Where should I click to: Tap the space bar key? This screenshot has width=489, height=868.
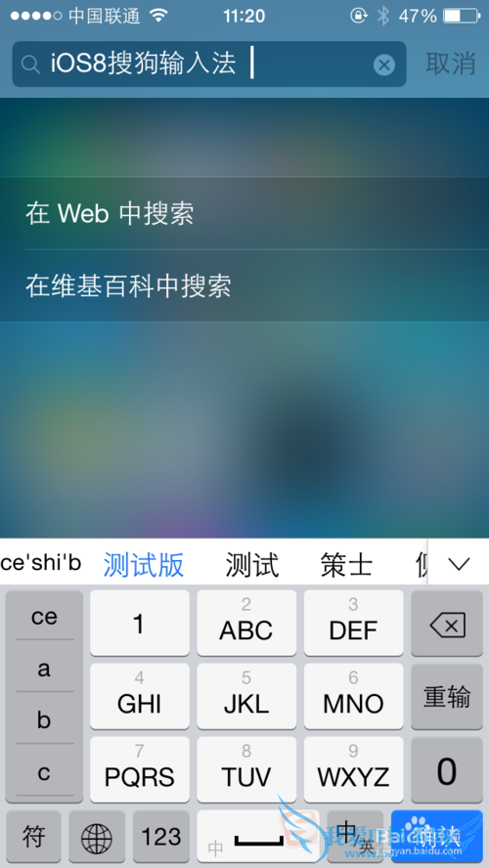point(258,837)
